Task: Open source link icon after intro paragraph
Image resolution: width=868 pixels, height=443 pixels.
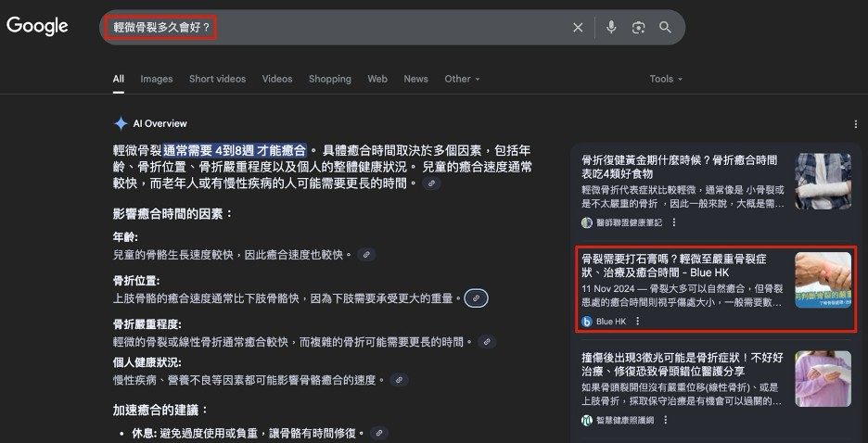Action: [x=432, y=184]
